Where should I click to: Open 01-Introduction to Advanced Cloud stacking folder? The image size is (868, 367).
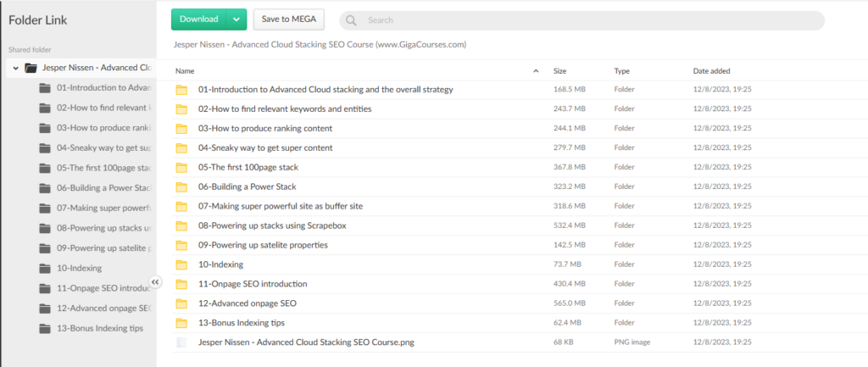[x=325, y=90]
